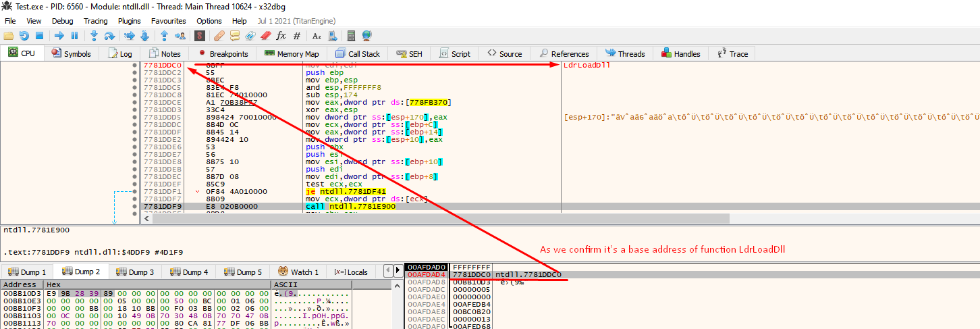Viewport: 980px width, 329px height.
Task: Select the Locals tab
Action: click(351, 272)
